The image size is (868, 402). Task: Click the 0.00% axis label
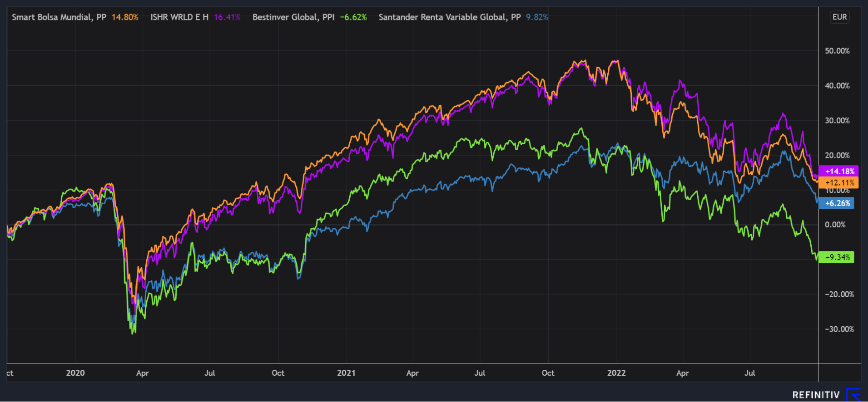pyautogui.click(x=835, y=225)
